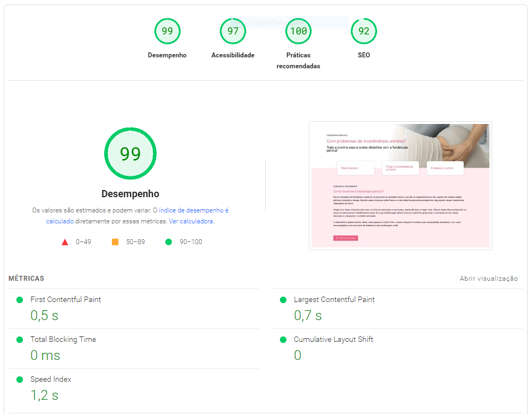Click the Práticas recomendadas gauge showing 100

(298, 31)
